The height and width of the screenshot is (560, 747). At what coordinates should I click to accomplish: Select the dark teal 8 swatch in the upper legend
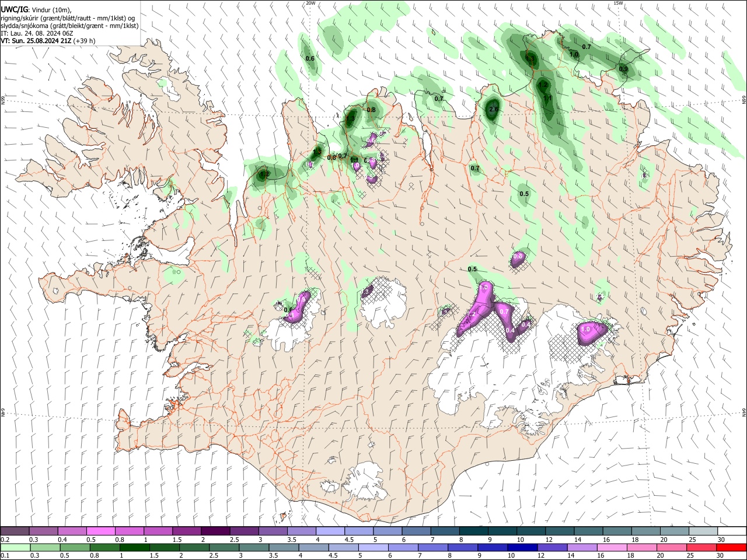point(473,531)
